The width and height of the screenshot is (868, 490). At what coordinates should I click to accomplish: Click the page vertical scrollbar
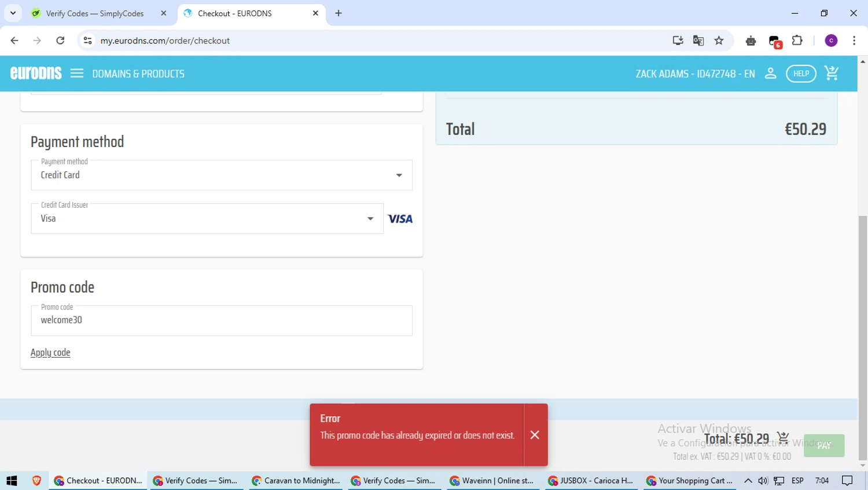(x=863, y=338)
